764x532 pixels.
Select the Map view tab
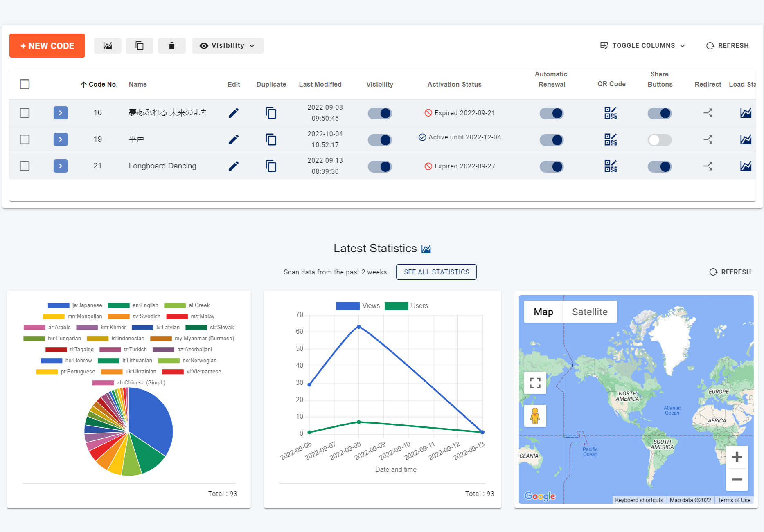click(543, 312)
